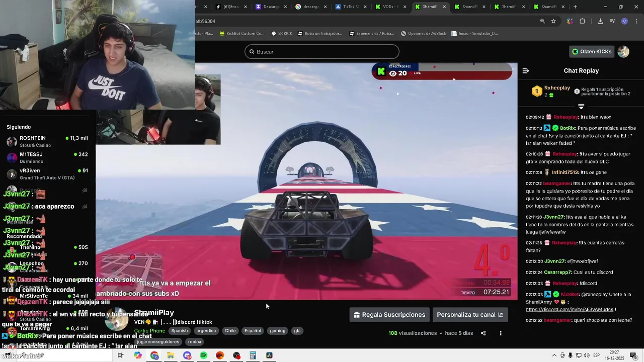Switch to the Descarga tab with purple icon
The height and width of the screenshot is (362, 644).
click(271, 7)
